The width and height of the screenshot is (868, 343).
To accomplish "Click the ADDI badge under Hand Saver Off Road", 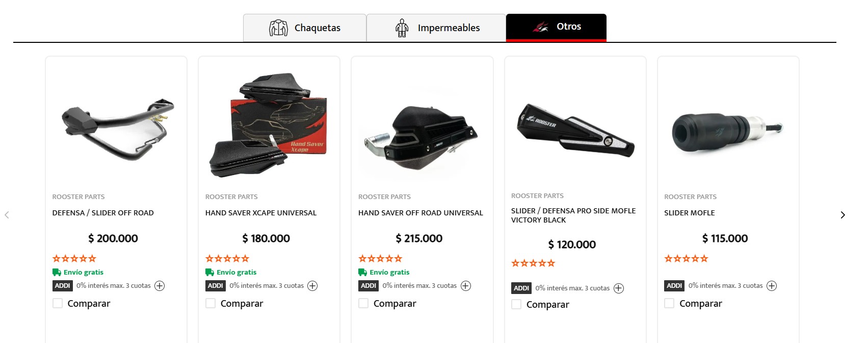I will [x=369, y=286].
